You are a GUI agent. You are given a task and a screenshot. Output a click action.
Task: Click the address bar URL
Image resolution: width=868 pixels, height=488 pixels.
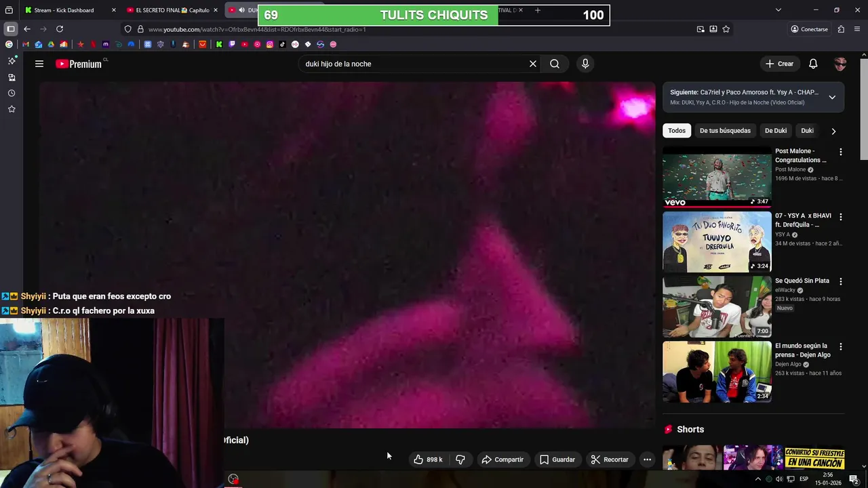(257, 29)
